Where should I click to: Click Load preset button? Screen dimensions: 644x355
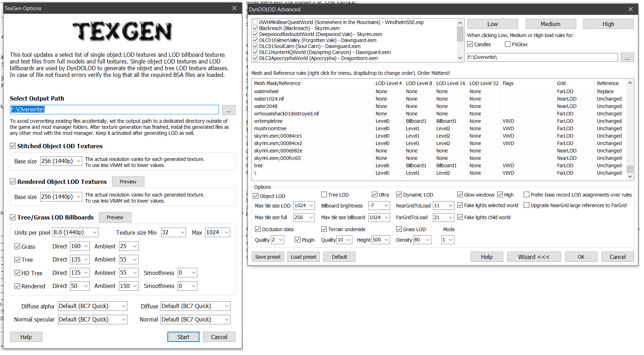click(304, 257)
